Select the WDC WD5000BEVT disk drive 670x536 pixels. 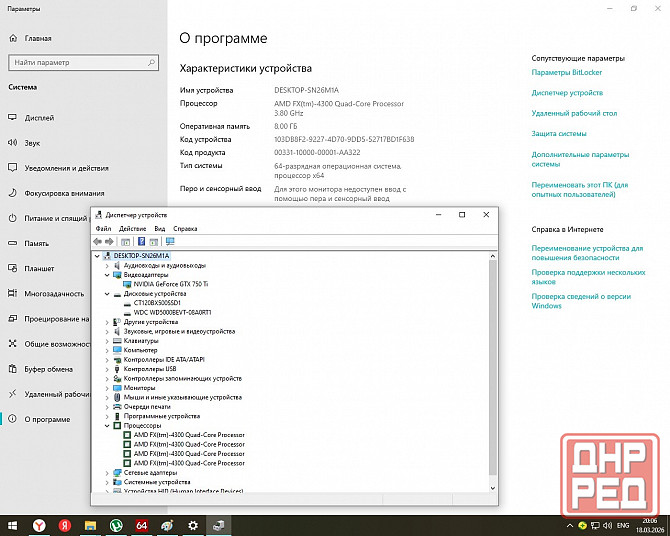coord(172,312)
